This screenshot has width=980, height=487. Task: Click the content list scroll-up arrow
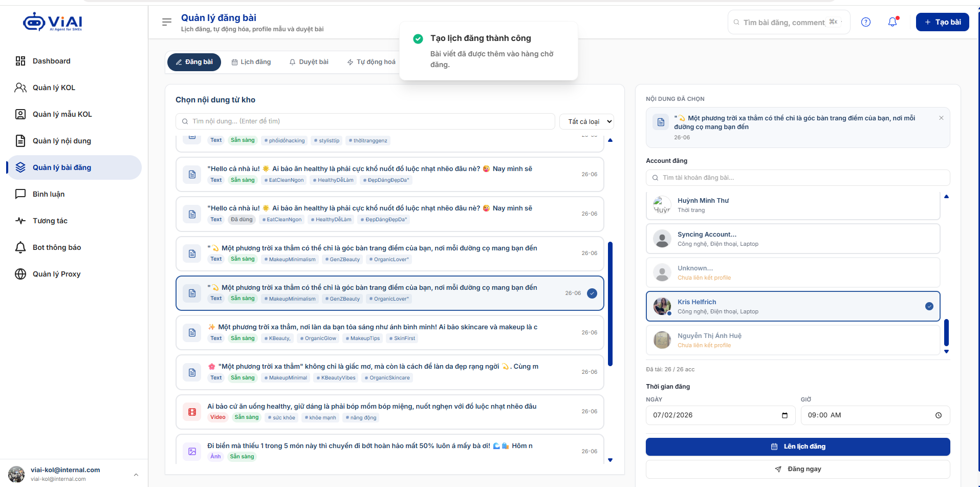[610, 140]
